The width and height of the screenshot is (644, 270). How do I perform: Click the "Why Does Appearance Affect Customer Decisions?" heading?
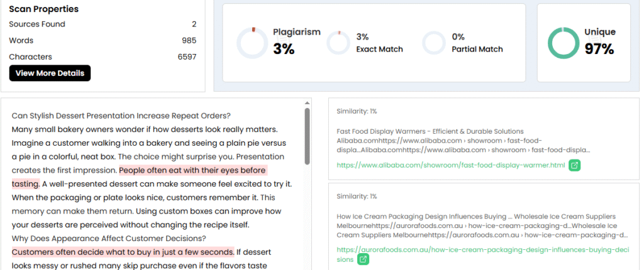pos(109,239)
